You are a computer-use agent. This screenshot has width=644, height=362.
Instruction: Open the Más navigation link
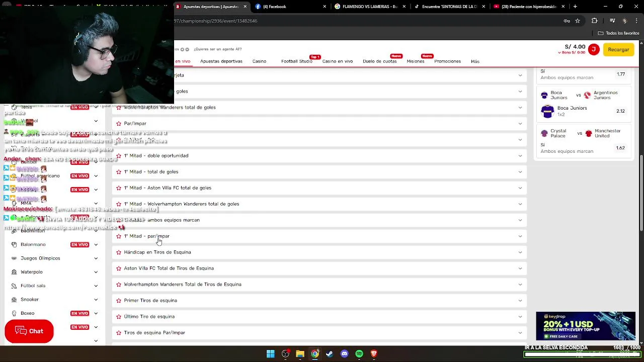pyautogui.click(x=475, y=61)
